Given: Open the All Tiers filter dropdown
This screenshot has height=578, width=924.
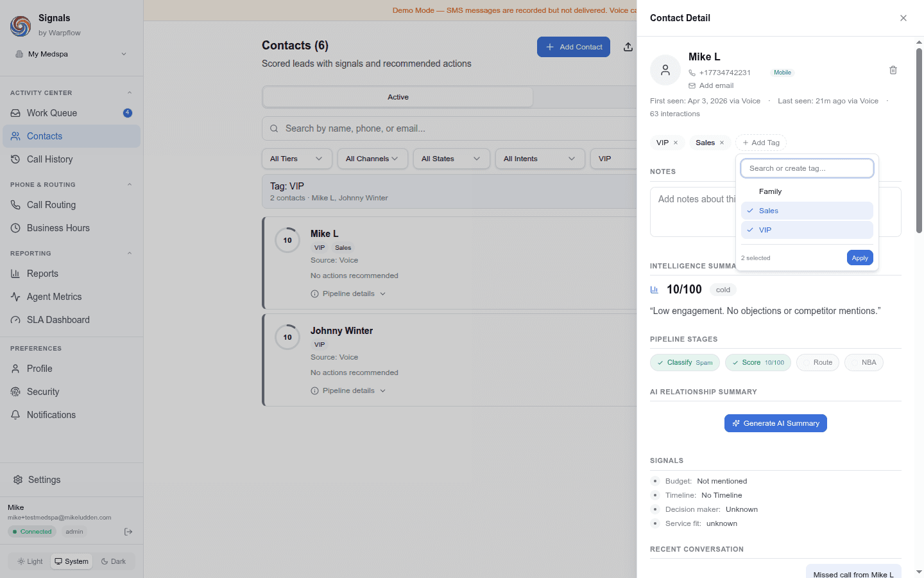Looking at the screenshot, I should pyautogui.click(x=296, y=159).
